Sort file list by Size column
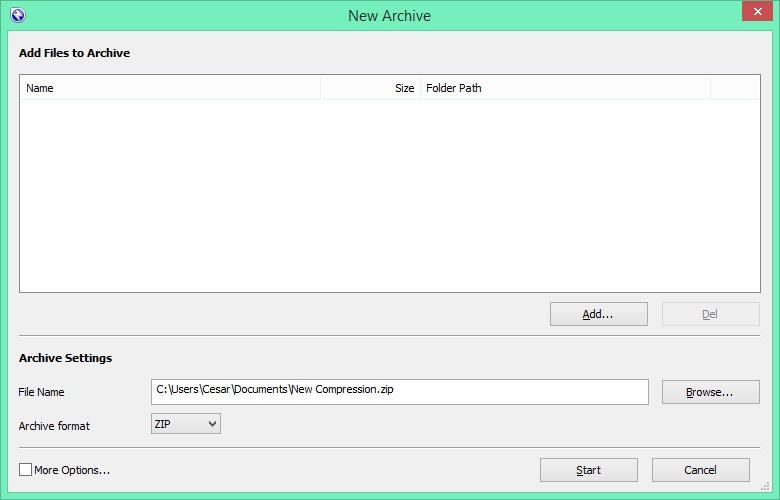 point(371,88)
